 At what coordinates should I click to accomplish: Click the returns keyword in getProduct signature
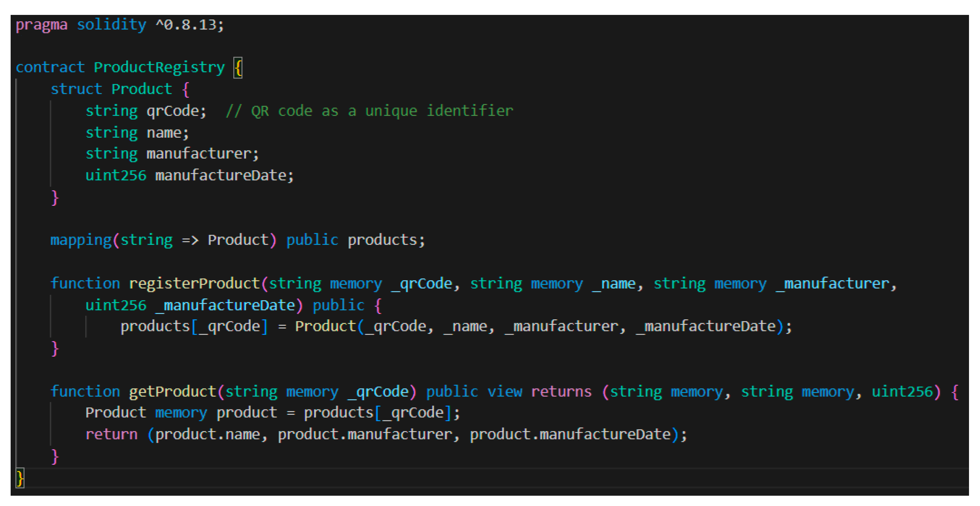tap(561, 392)
